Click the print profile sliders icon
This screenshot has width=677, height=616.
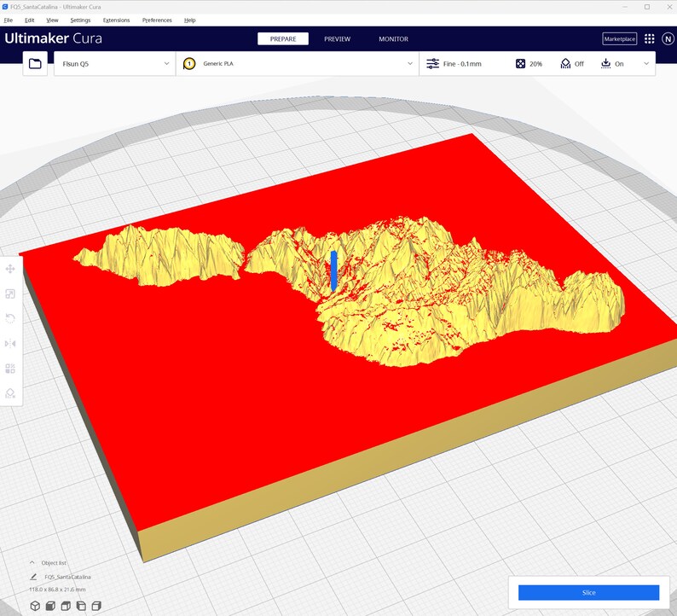[x=432, y=64]
